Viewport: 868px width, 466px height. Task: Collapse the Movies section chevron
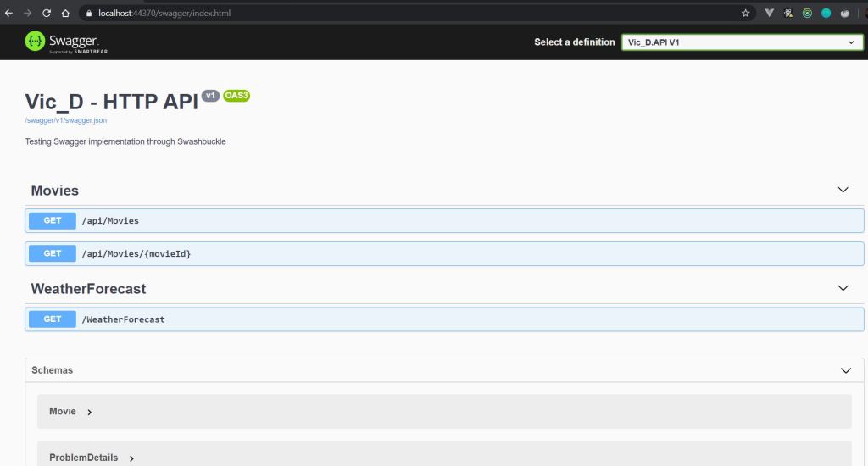tap(843, 191)
